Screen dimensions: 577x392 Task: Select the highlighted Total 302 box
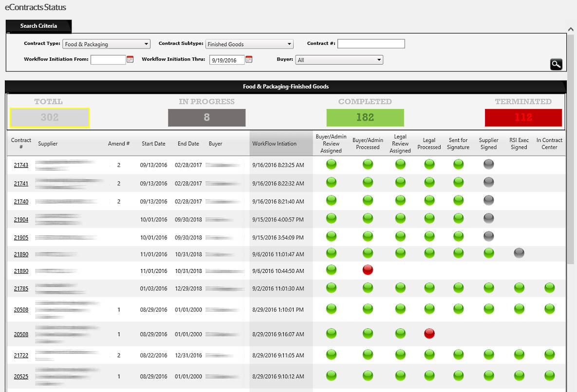click(50, 117)
